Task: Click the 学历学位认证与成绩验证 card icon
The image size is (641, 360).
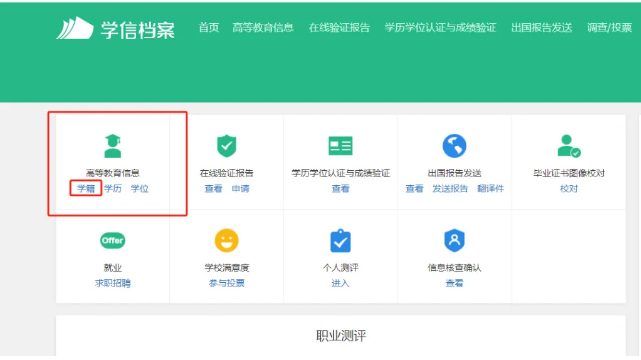Action: 340,146
